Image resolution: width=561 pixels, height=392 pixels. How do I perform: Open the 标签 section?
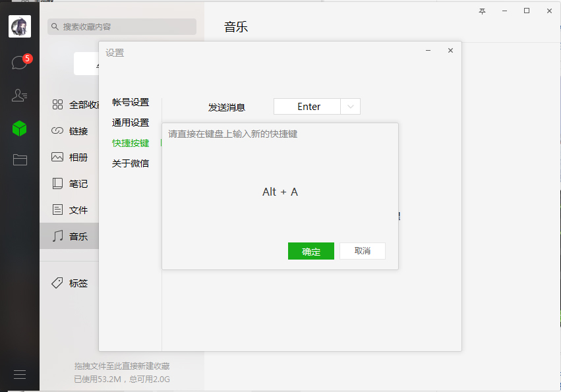(x=73, y=283)
